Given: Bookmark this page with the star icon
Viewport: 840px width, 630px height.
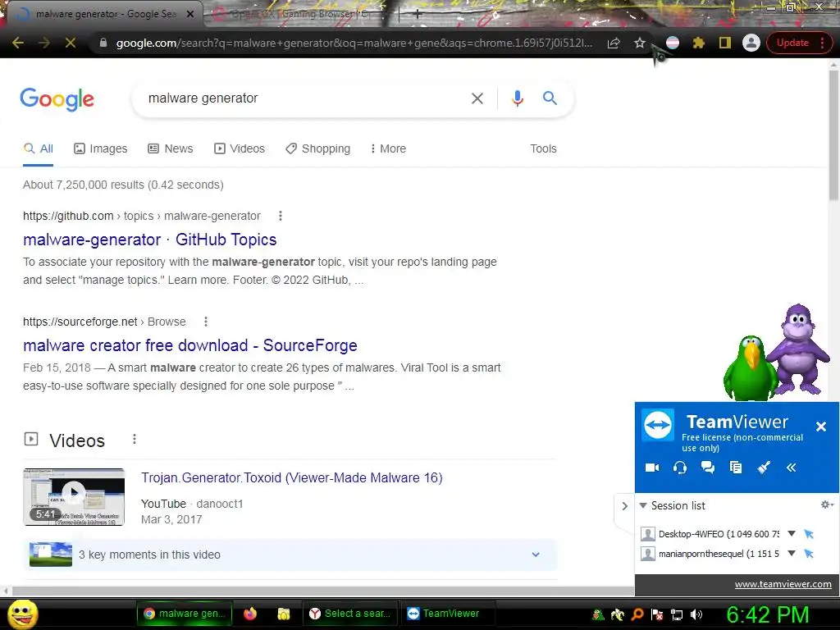Looking at the screenshot, I should coord(640,43).
